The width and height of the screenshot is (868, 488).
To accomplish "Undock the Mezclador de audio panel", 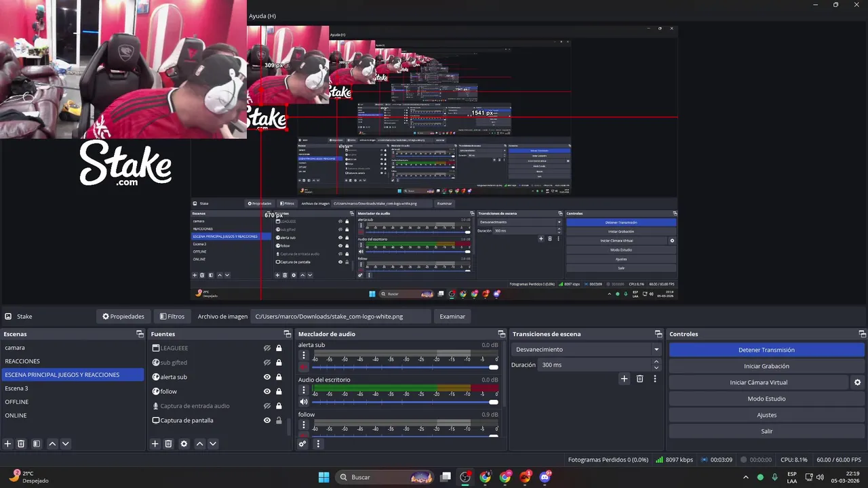I will (x=502, y=334).
